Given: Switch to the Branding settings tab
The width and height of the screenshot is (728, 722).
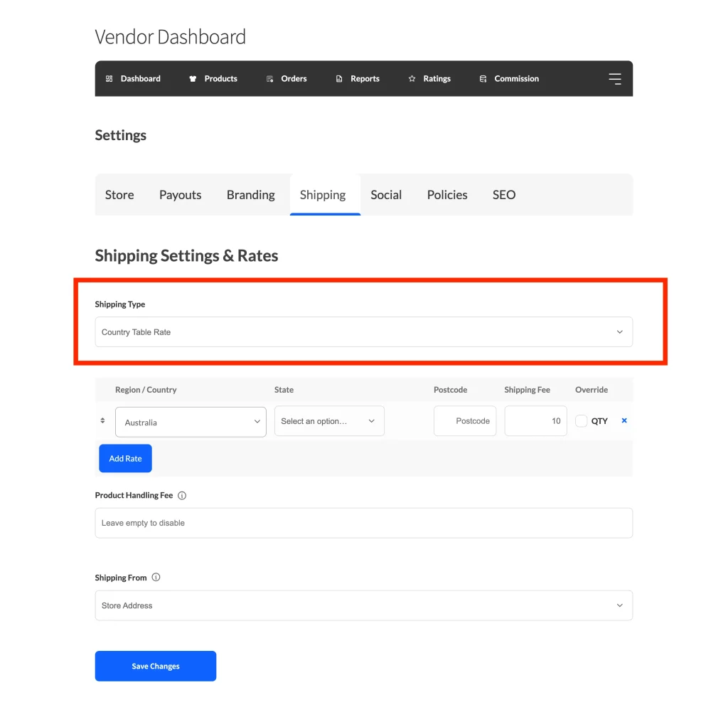Looking at the screenshot, I should [x=250, y=195].
